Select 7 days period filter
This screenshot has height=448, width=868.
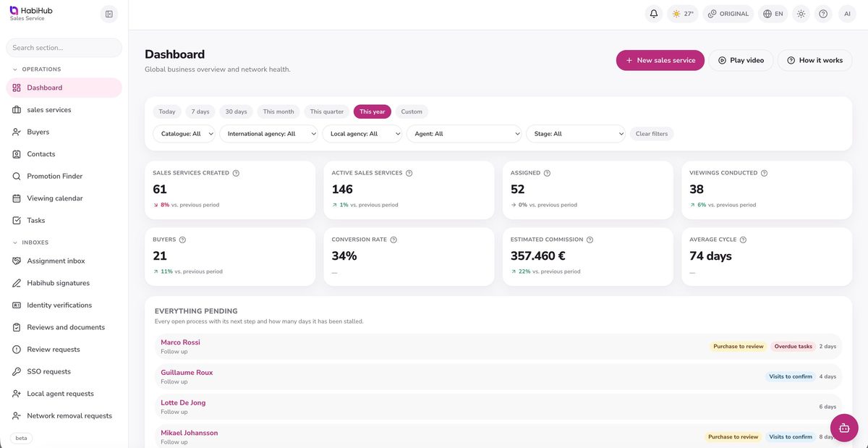tap(200, 111)
